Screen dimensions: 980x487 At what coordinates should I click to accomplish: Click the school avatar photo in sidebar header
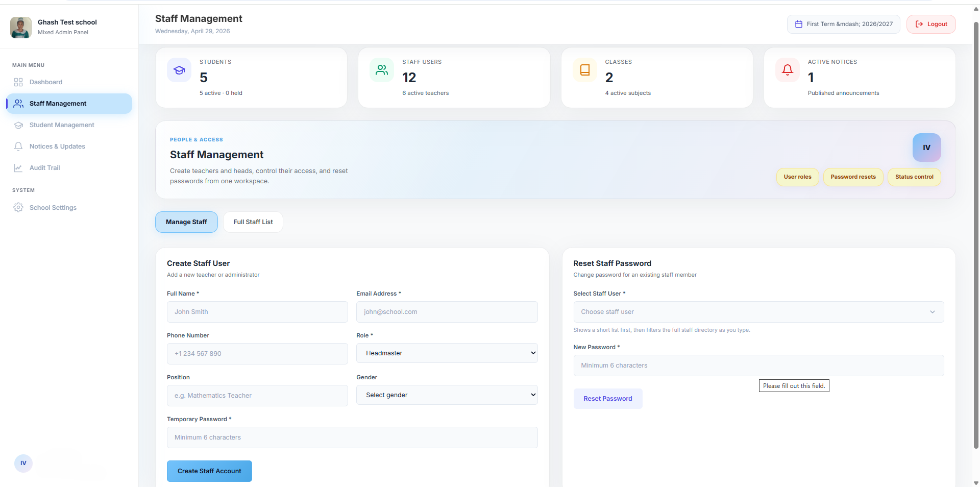coord(21,28)
